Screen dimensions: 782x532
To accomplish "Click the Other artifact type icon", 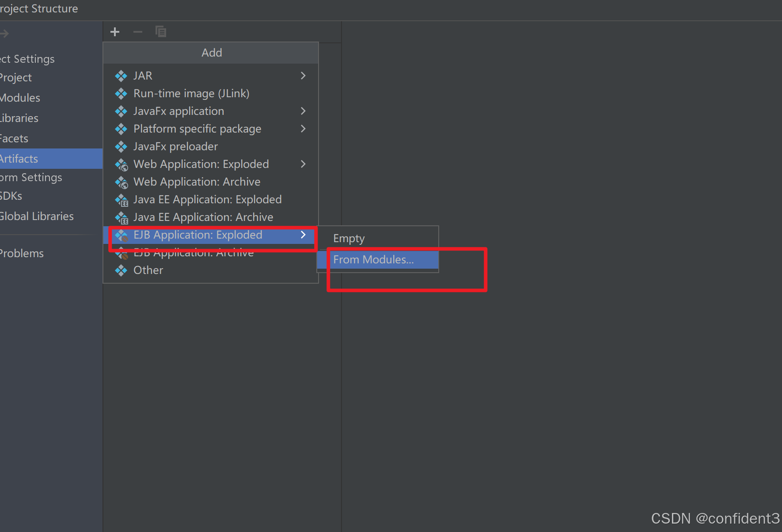I will 121,270.
